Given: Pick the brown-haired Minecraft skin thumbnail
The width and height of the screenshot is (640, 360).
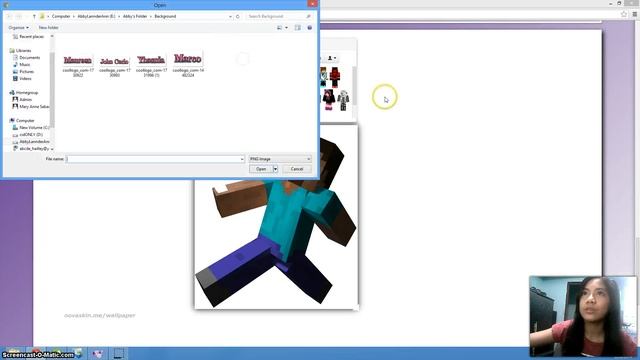Looking at the screenshot, I should [323, 77].
